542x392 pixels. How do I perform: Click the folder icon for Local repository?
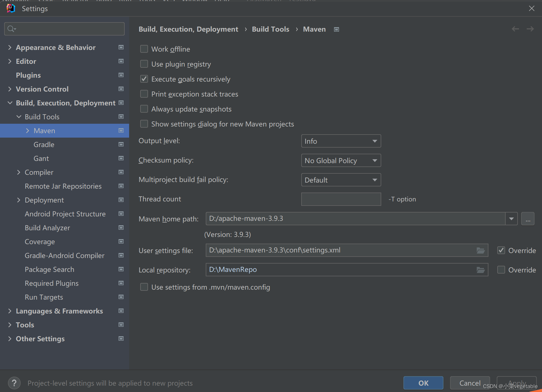[481, 270]
